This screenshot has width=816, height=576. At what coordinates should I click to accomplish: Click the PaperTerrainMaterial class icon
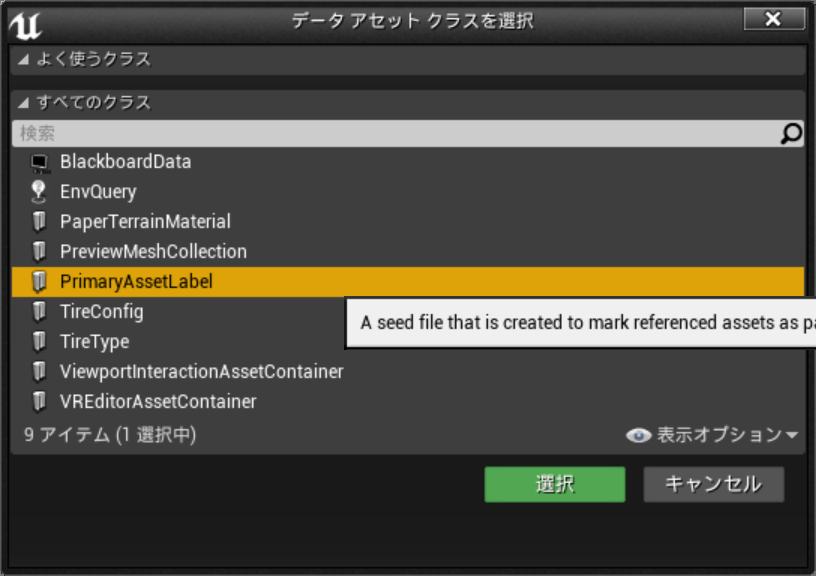(39, 222)
